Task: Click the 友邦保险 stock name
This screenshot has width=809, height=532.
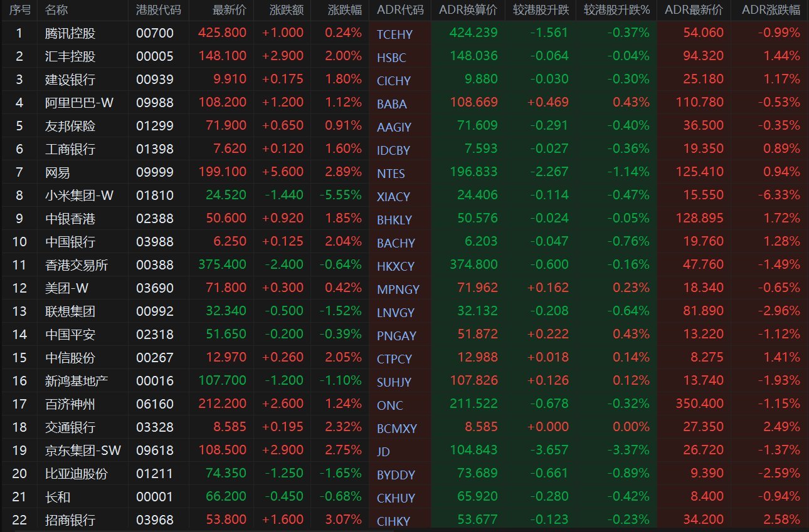Action: coord(70,125)
